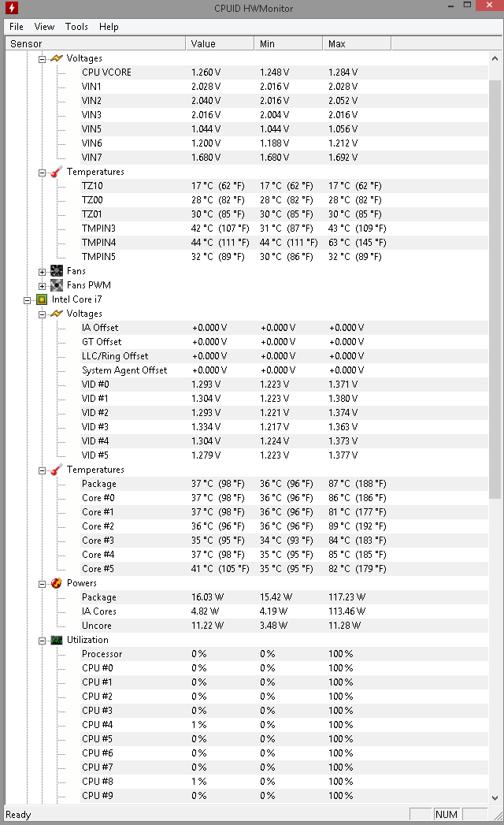
Task: Select the Intel Core i7 chip icon
Action: 42,299
